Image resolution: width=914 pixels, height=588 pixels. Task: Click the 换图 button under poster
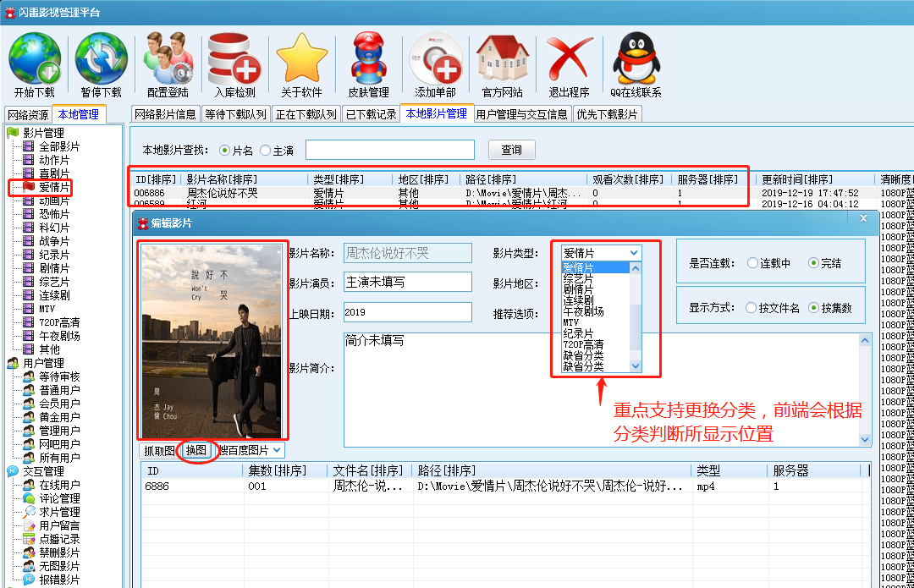point(196,451)
